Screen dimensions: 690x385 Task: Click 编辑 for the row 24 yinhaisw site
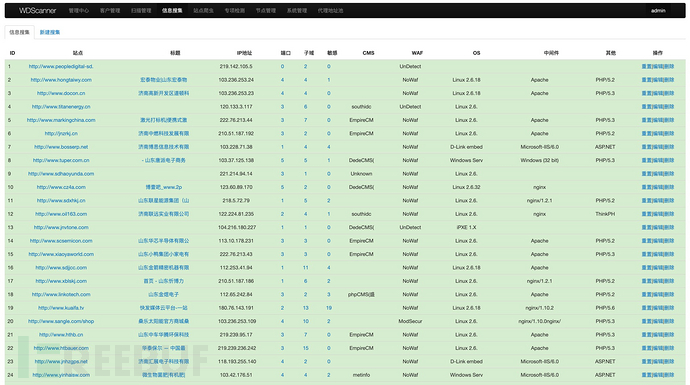pos(658,375)
